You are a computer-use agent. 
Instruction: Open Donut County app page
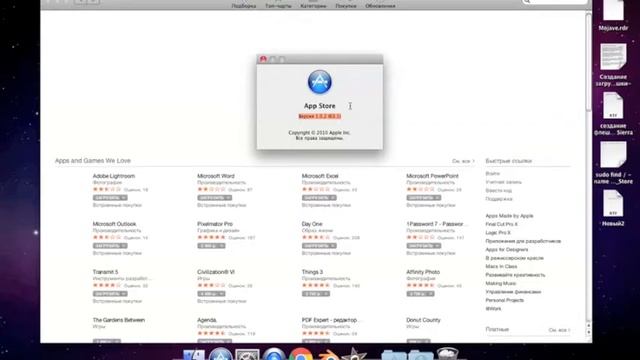point(423,320)
